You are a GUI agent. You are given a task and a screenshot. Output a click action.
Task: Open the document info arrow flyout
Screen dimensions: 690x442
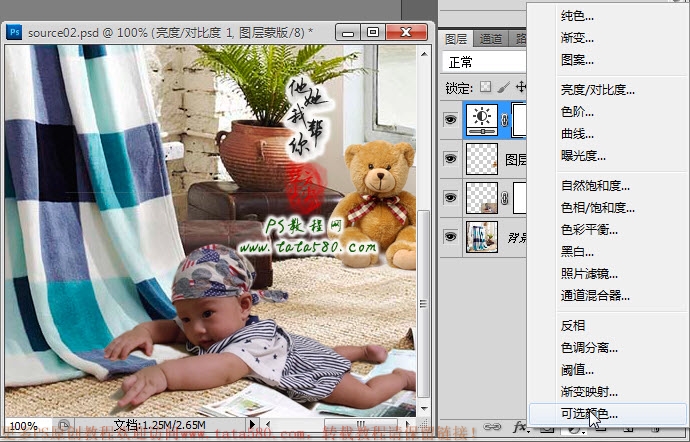(x=253, y=424)
